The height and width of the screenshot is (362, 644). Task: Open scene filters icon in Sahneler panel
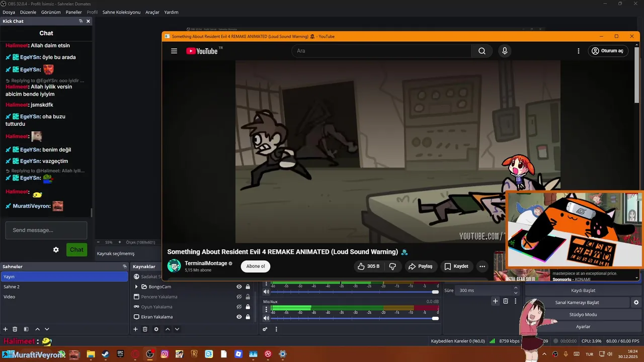pyautogui.click(x=26, y=329)
